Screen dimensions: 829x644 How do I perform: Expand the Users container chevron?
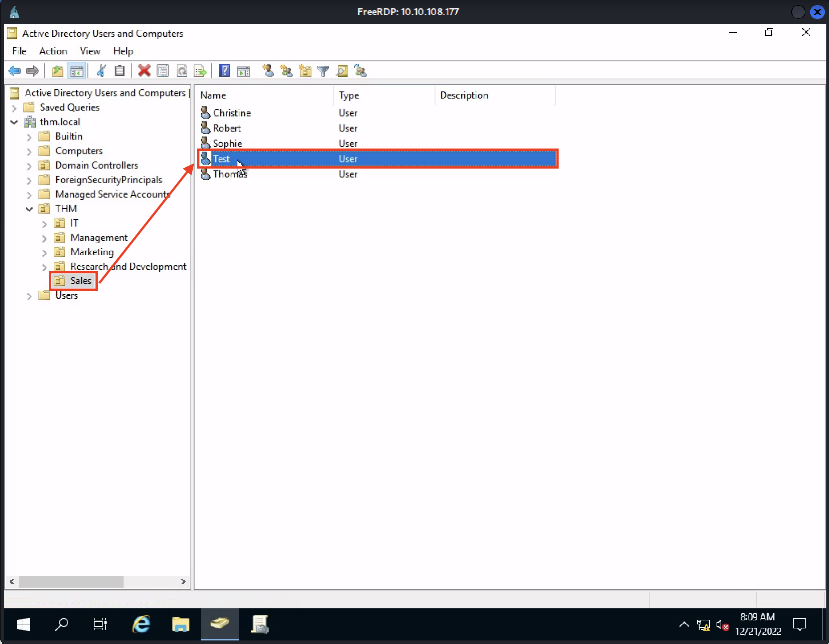click(x=29, y=296)
